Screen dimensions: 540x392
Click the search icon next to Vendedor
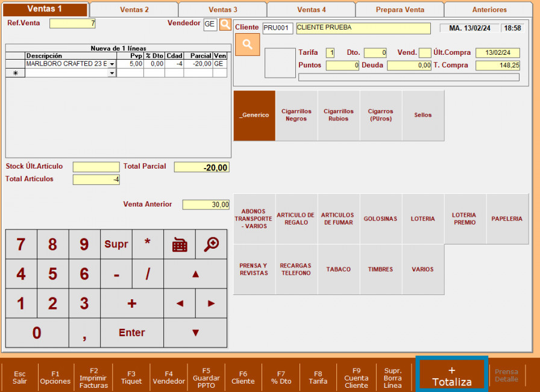225,24
